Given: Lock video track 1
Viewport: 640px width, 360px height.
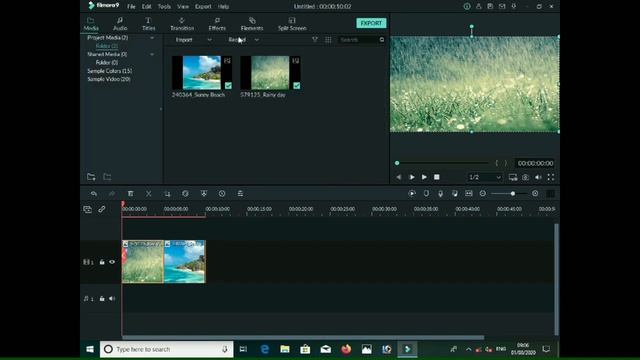Looking at the screenshot, I should [102, 262].
